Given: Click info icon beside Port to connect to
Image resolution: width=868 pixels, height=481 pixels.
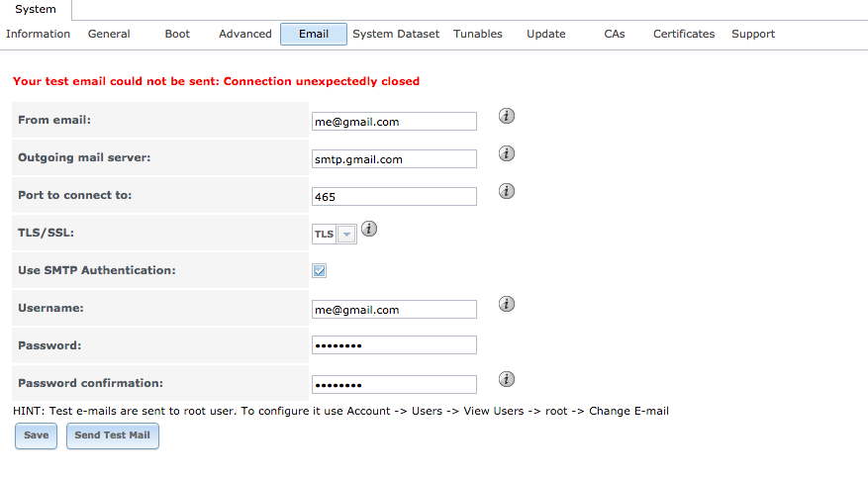Looking at the screenshot, I should coord(506,191).
